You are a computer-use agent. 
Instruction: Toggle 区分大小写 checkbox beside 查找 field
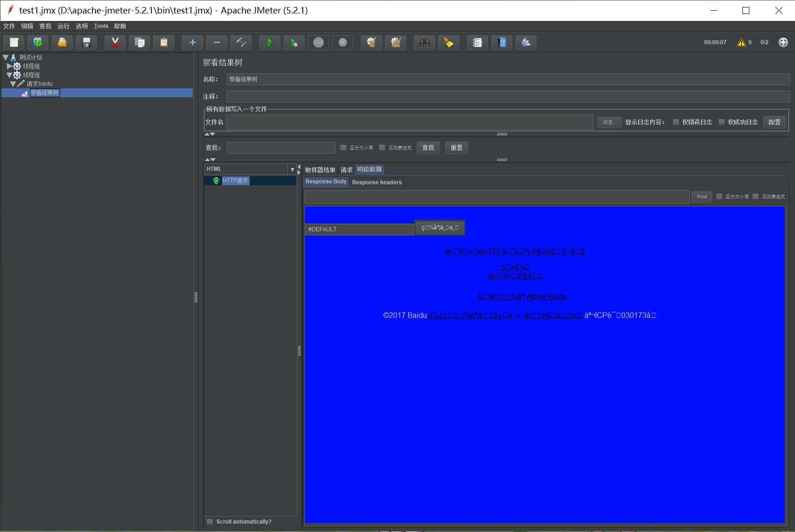(x=343, y=148)
